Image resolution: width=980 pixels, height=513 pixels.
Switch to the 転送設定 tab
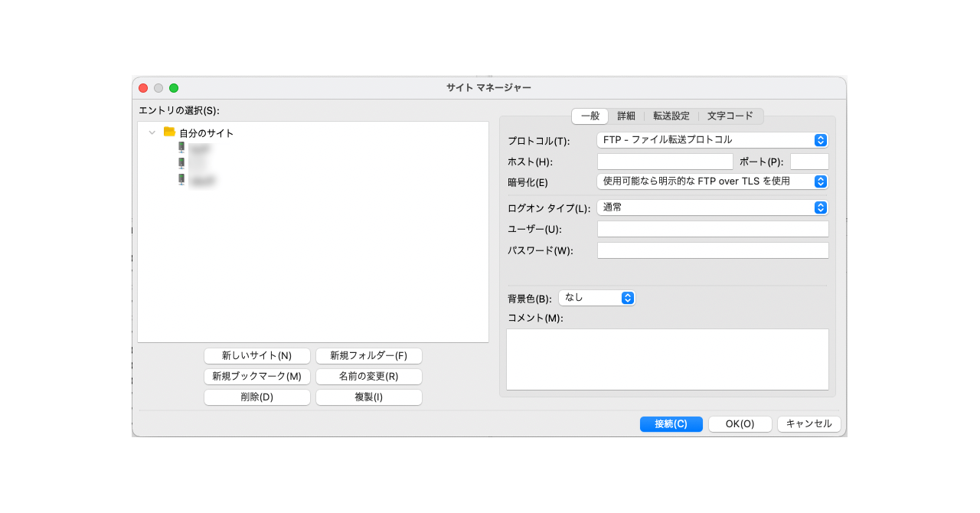pyautogui.click(x=671, y=116)
